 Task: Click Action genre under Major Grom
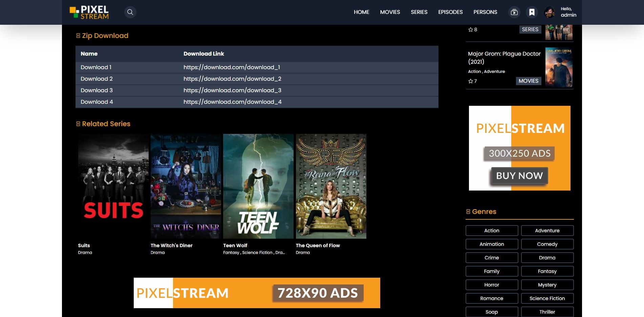coord(474,72)
